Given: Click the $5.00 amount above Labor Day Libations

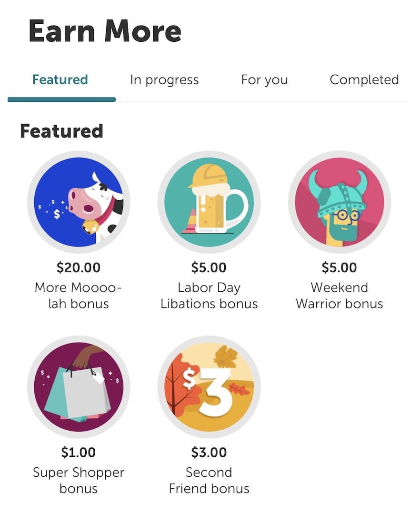Looking at the screenshot, I should tap(209, 267).
